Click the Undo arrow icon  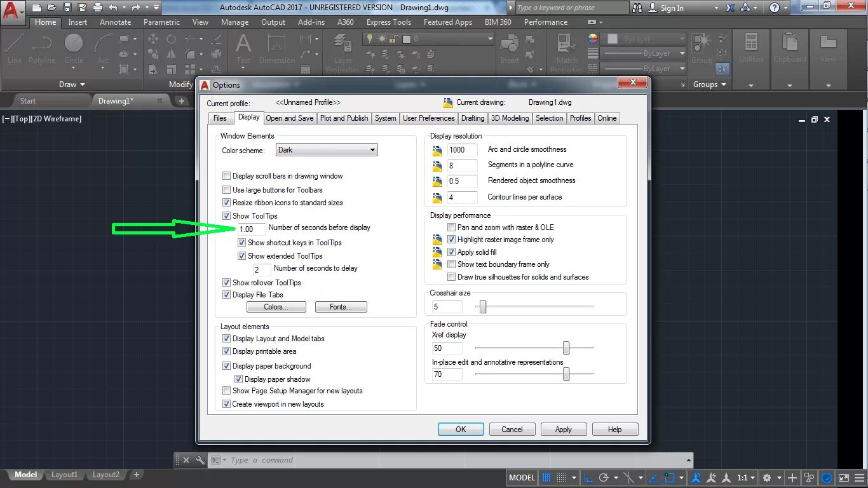click(113, 8)
